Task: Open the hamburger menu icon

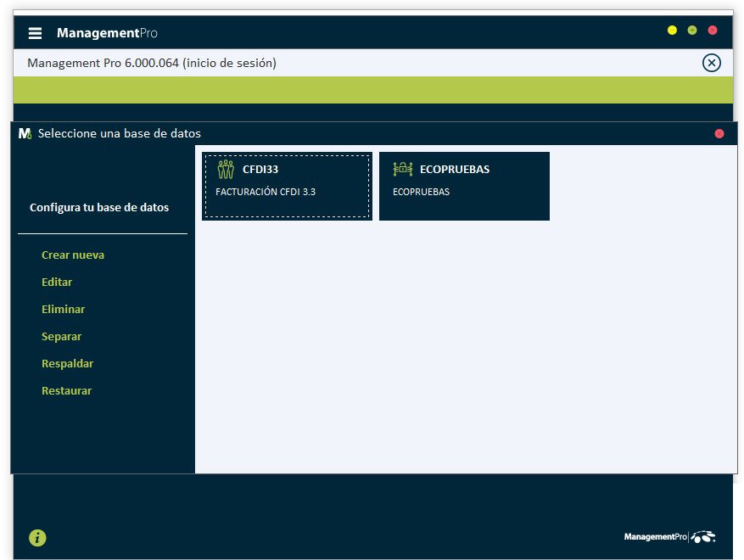Action: click(x=35, y=33)
